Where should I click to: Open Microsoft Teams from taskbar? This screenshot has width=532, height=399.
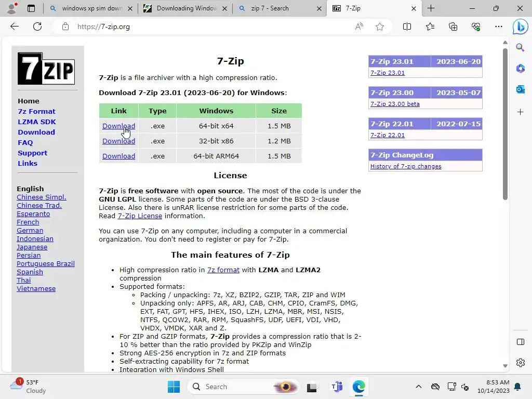337,387
